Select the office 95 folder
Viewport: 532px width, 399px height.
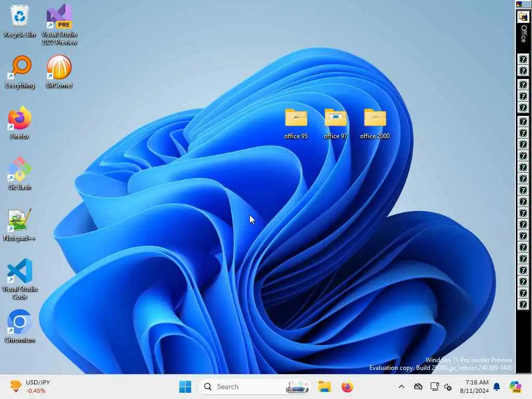296,124
